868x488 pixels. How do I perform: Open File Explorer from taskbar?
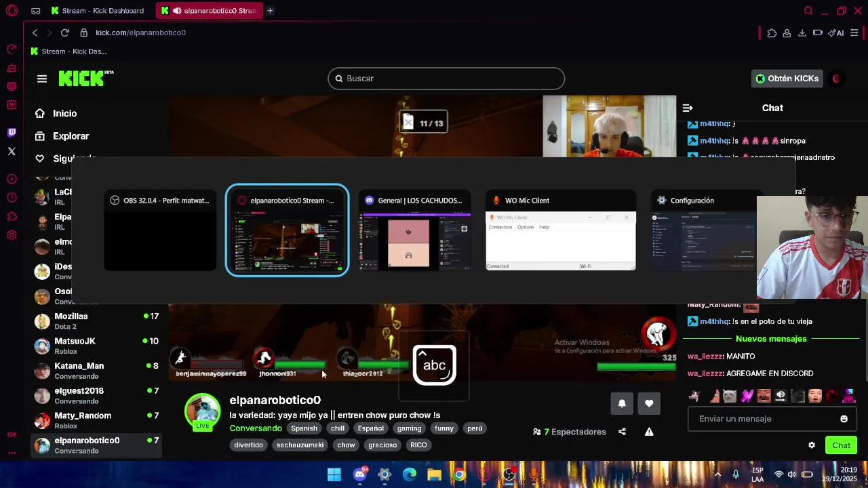click(435, 474)
